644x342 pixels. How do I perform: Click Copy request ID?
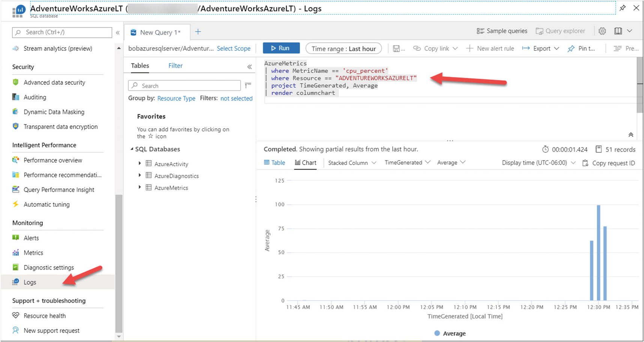(608, 163)
